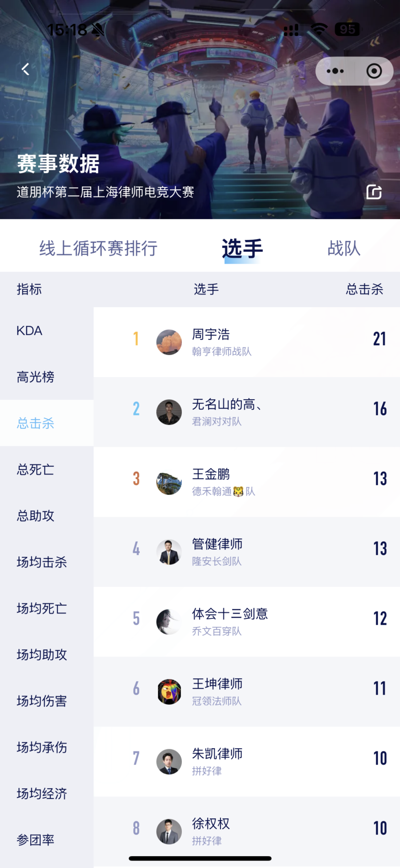Select the 选手 tab
The image size is (400, 868).
pyautogui.click(x=242, y=248)
